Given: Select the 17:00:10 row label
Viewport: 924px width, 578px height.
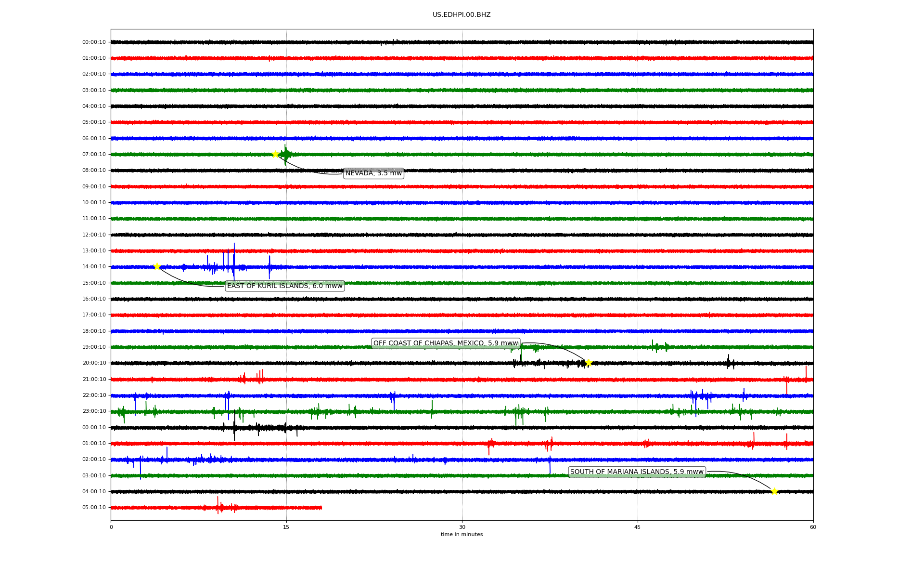Looking at the screenshot, I should coord(94,315).
